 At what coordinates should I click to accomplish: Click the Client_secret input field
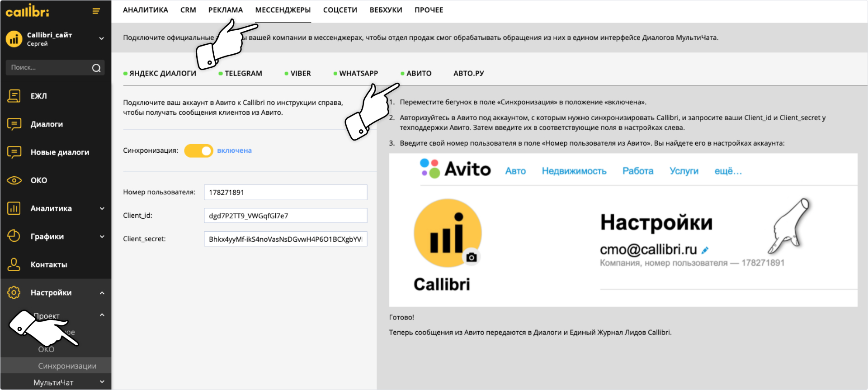[x=285, y=239]
